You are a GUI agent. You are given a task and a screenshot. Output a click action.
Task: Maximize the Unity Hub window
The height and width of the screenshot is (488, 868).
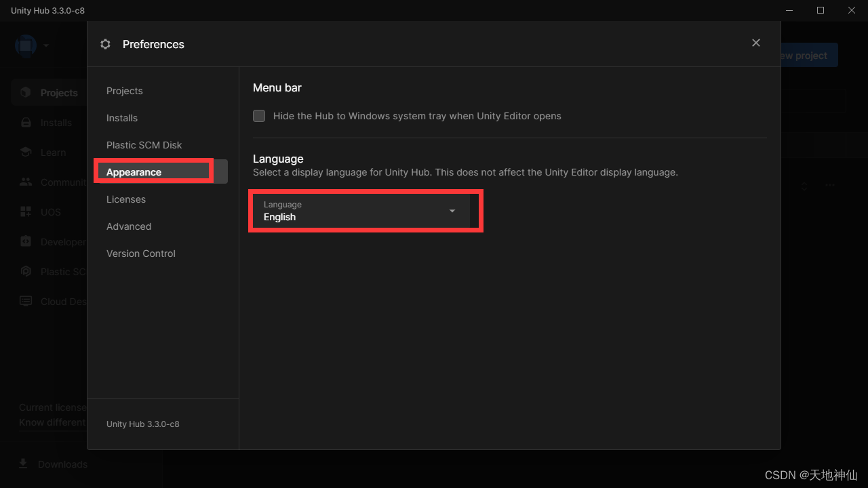click(x=821, y=10)
